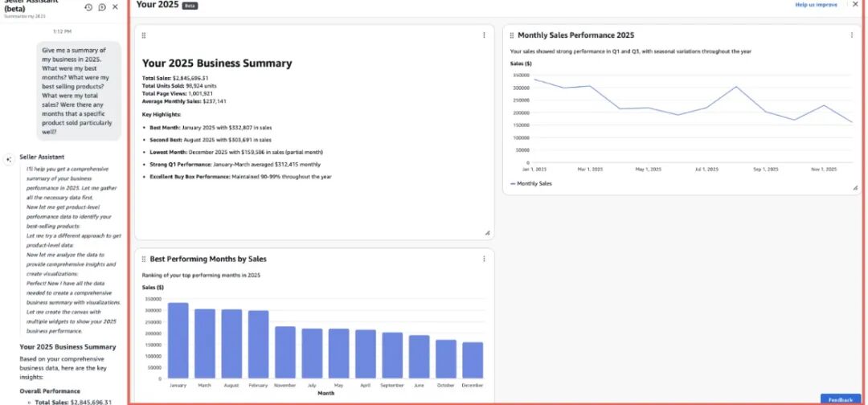Screen dimensions: 868x405
Task: Toggle the Monthly Sales legend series
Action: tap(531, 184)
